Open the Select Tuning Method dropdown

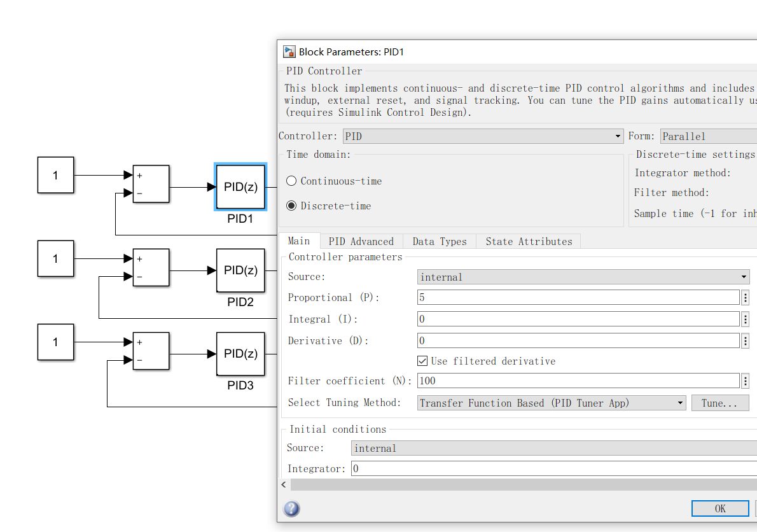[552, 403]
